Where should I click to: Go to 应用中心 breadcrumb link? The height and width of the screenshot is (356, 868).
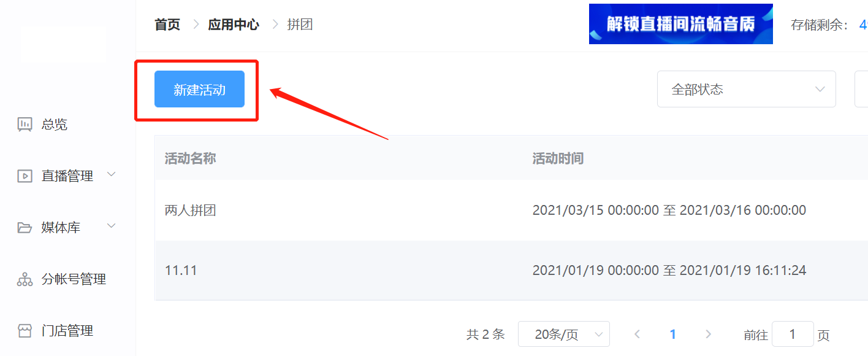click(234, 25)
